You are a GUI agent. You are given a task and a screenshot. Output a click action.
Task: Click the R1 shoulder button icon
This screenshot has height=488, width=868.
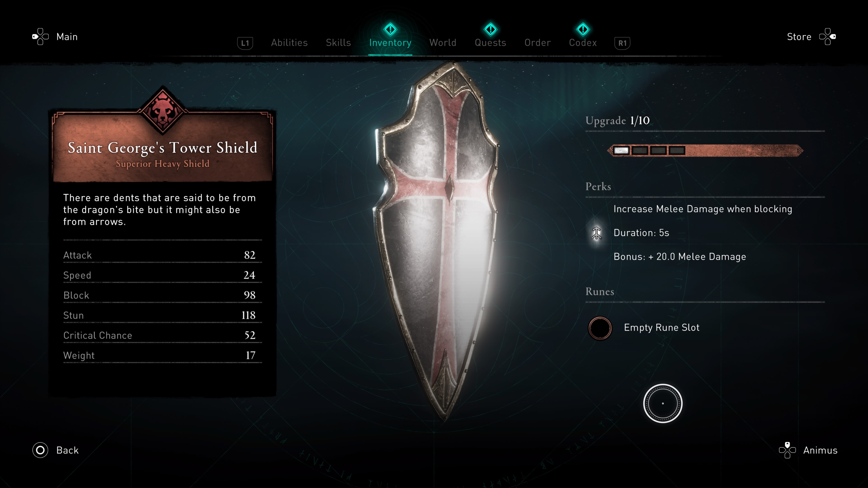click(622, 43)
